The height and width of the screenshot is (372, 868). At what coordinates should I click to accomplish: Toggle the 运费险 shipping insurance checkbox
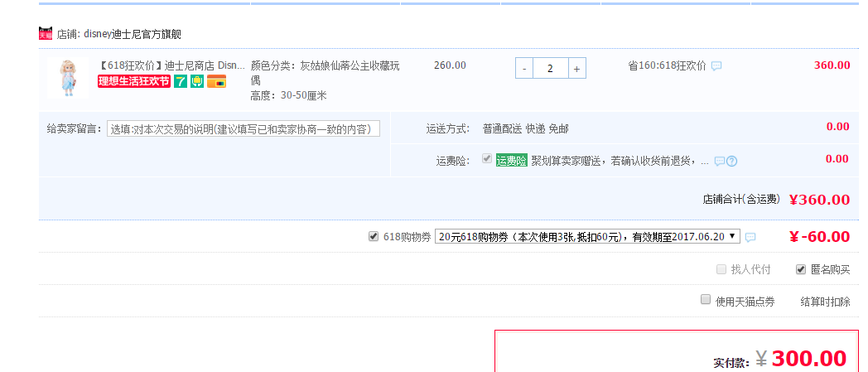click(x=487, y=159)
